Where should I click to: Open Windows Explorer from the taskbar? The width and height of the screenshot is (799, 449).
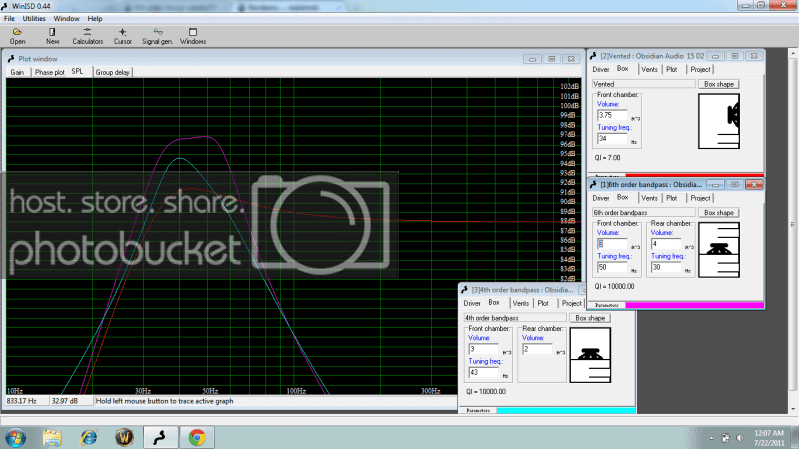click(x=52, y=438)
